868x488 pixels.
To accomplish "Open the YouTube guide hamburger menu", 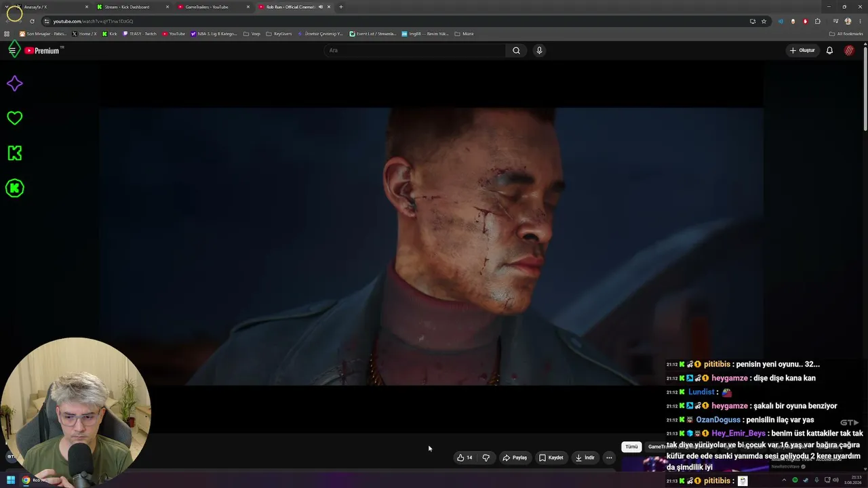I will tap(12, 50).
